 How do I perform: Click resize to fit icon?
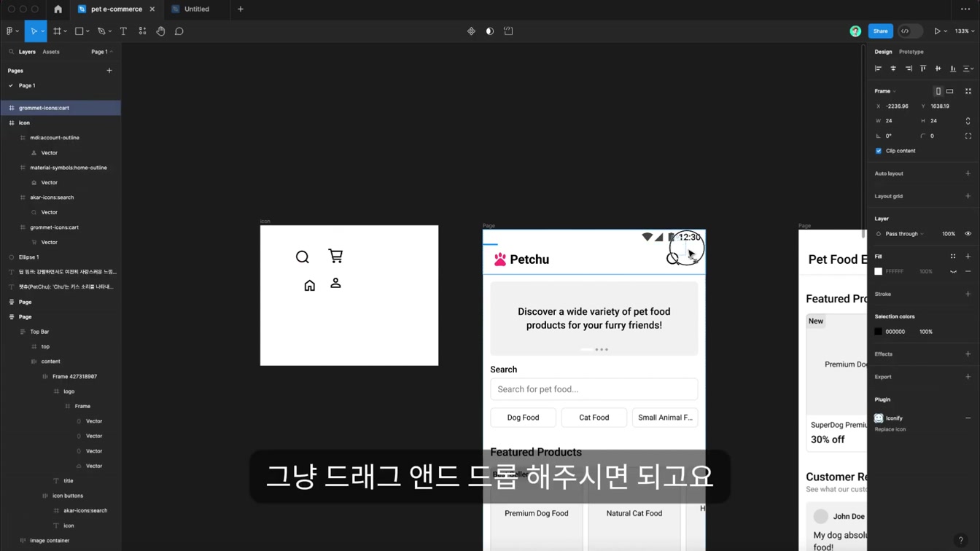tap(968, 91)
